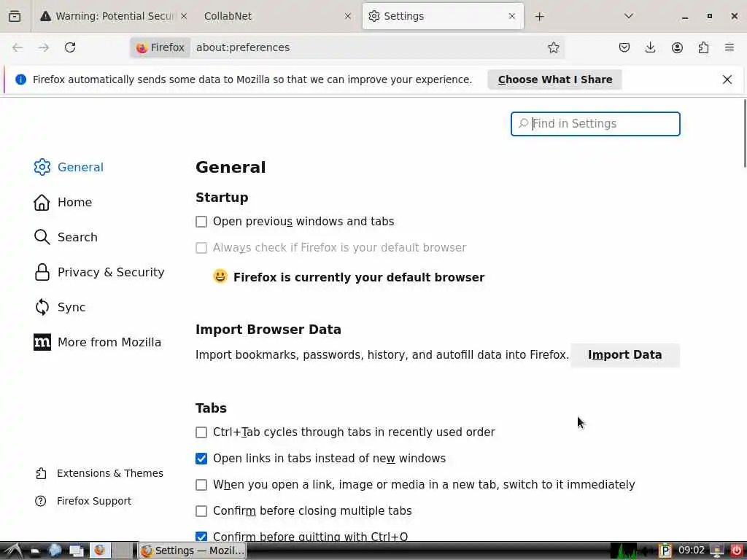
Task: Close the Settings tab
Action: (511, 16)
